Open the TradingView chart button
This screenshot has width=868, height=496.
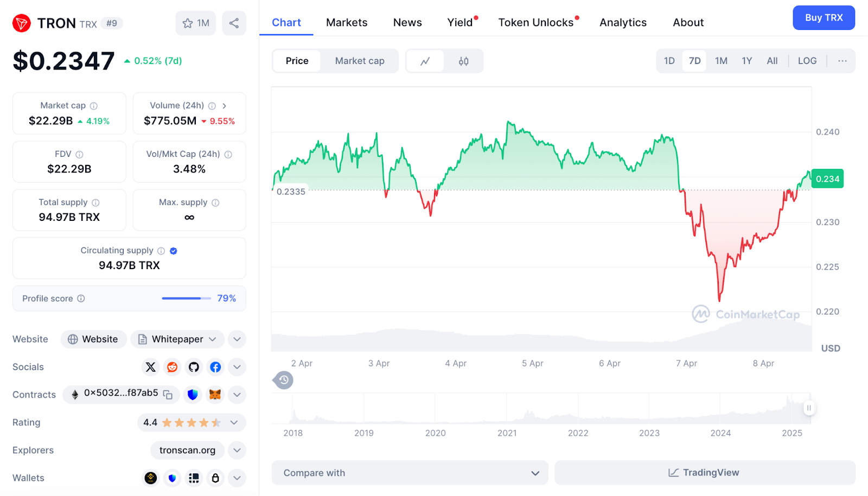705,473
